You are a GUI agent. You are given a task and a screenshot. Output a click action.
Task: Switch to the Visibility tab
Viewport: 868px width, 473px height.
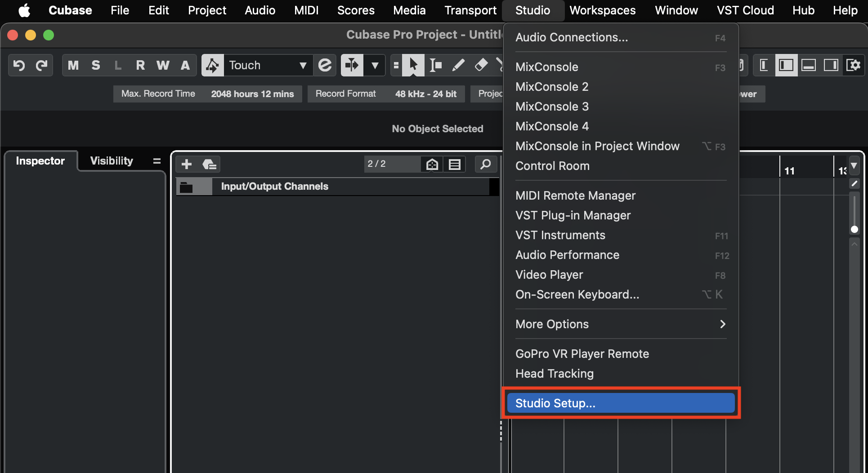(112, 161)
